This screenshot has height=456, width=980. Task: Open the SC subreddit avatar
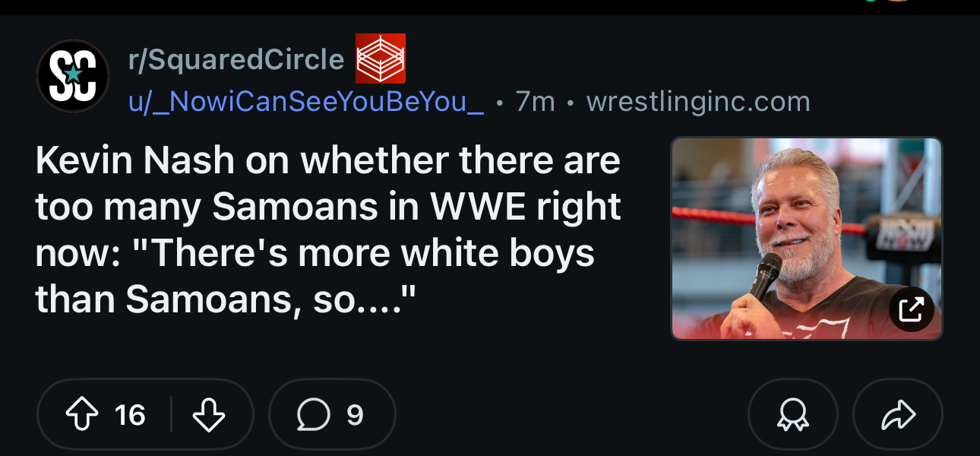pos(73,76)
